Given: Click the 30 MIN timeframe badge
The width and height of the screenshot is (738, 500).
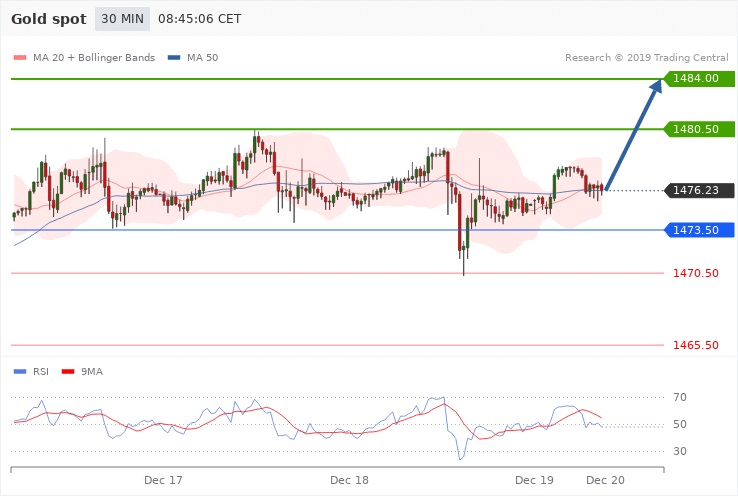Looking at the screenshot, I should click(x=120, y=20).
